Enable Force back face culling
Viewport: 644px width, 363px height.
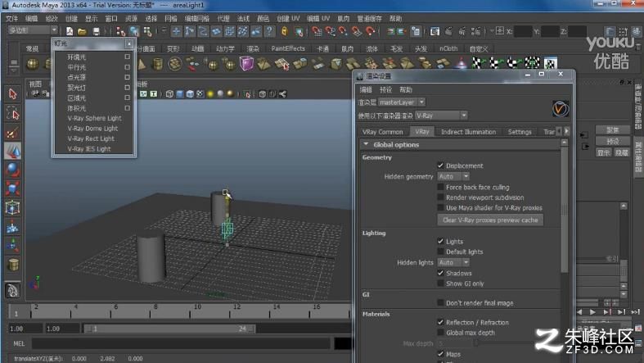[x=441, y=187]
